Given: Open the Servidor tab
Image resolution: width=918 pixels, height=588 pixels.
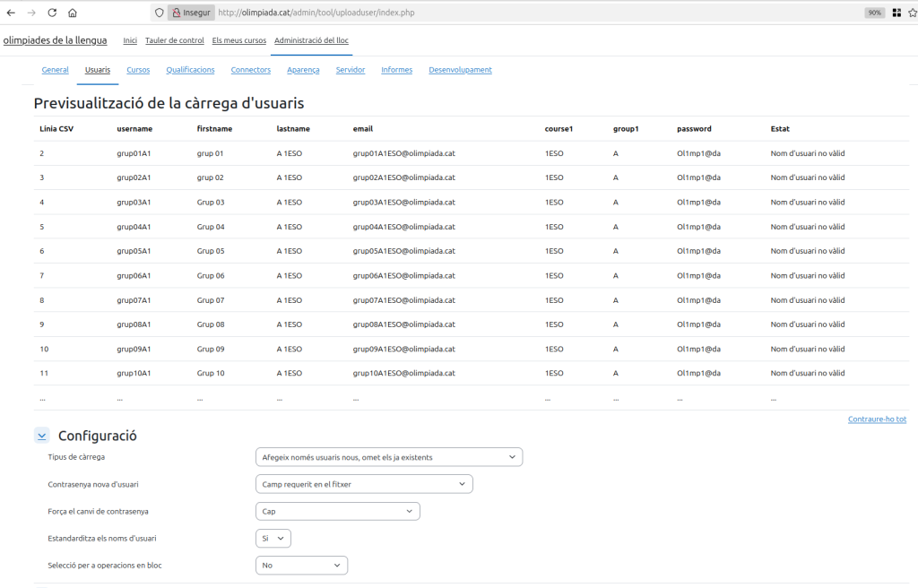Looking at the screenshot, I should coord(350,70).
